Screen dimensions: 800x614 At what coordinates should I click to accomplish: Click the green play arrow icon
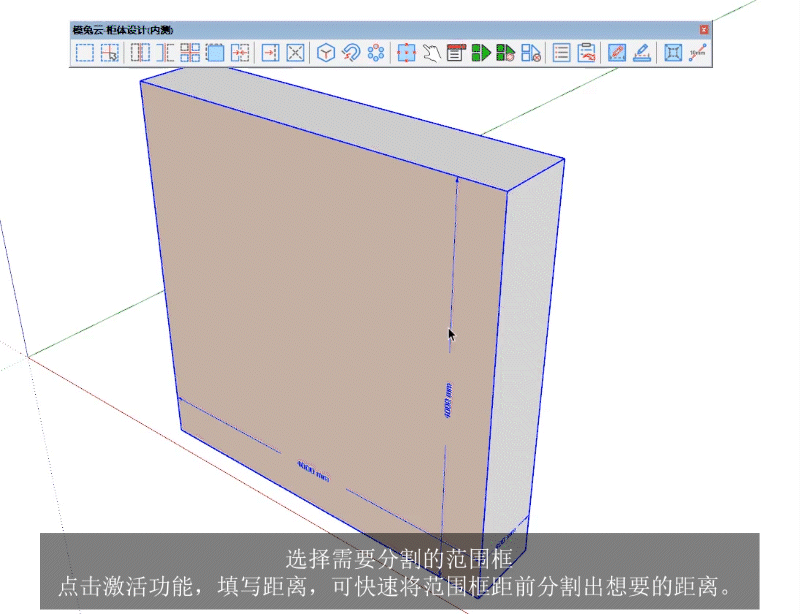481,53
